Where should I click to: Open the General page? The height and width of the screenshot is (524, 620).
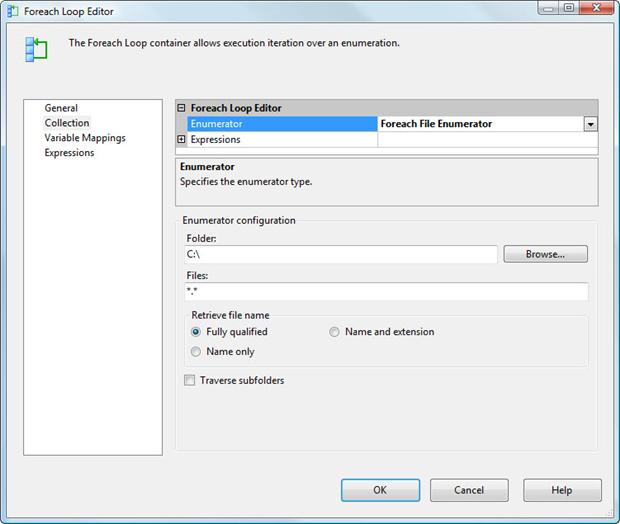click(61, 108)
